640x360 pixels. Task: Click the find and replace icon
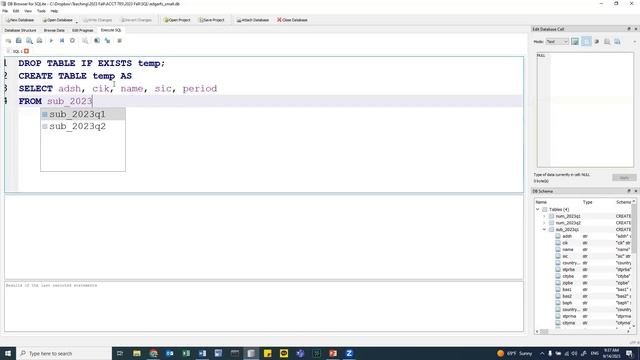[107, 41]
